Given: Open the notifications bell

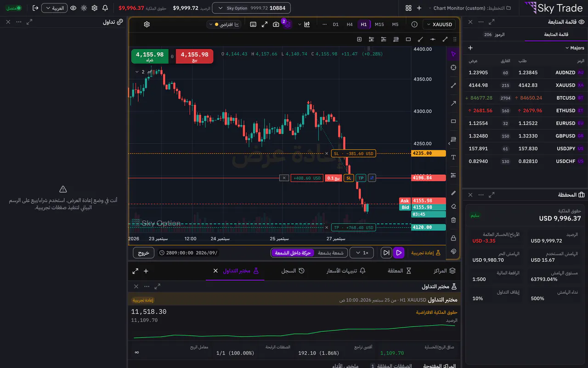Looking at the screenshot, I should point(105,8).
